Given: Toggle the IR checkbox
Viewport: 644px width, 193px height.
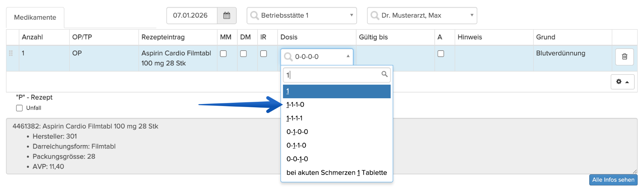Looking at the screenshot, I should 263,54.
